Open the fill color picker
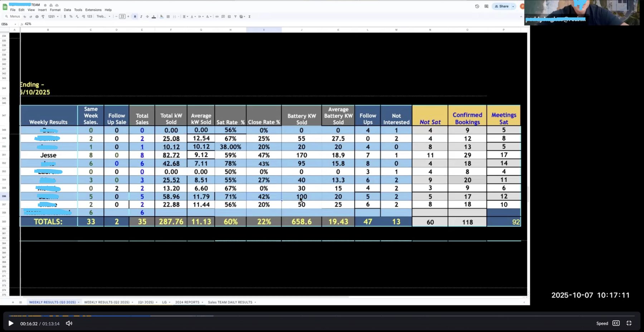This screenshot has height=332, width=644. pos(162,16)
